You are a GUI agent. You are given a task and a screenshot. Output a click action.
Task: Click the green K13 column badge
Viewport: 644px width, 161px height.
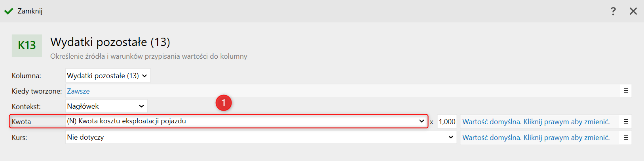[27, 46]
